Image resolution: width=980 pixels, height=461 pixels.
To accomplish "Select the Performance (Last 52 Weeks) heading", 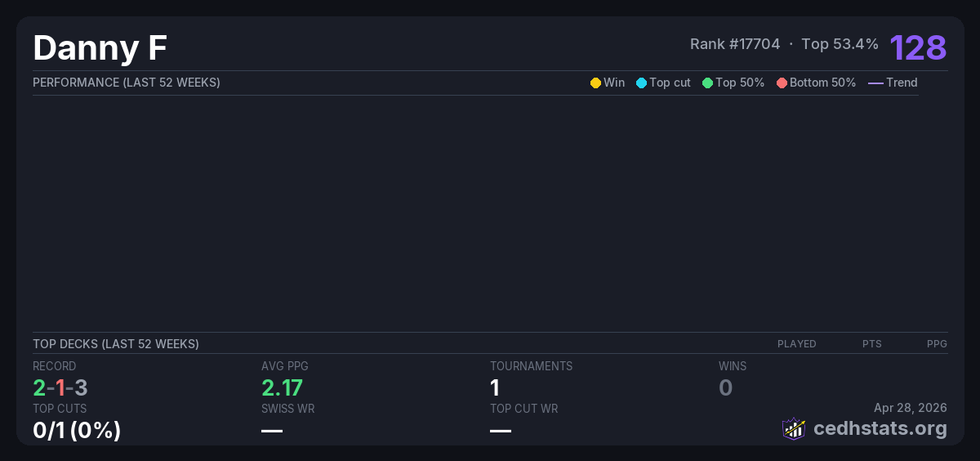I will coord(127,83).
